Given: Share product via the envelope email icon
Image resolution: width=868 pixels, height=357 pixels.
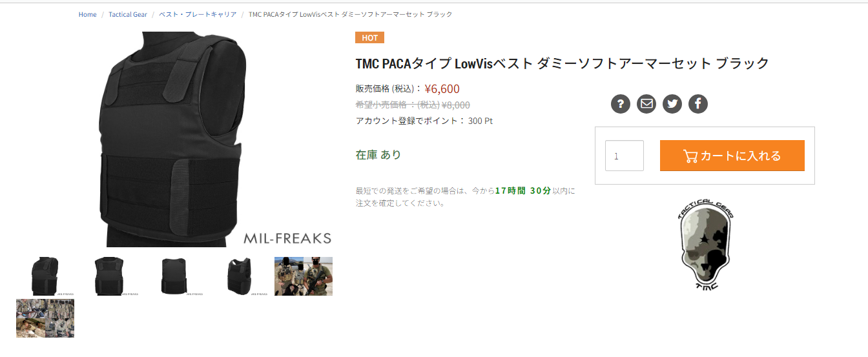Looking at the screenshot, I should pyautogui.click(x=646, y=103).
